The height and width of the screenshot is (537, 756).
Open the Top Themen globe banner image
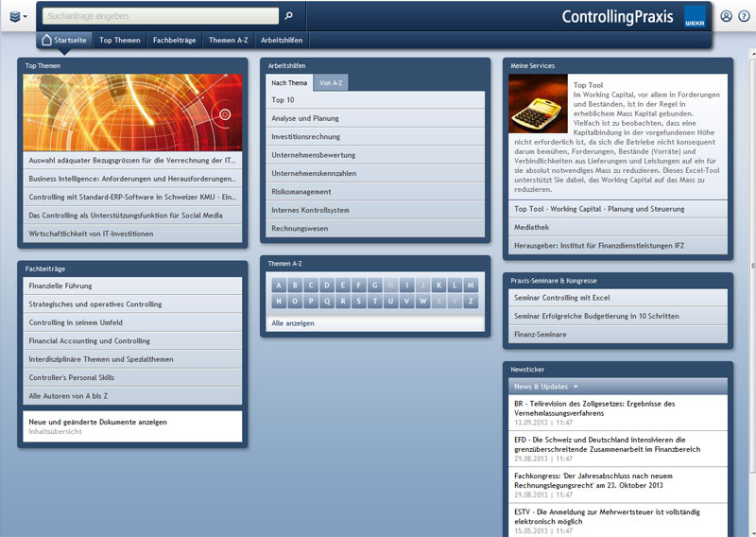132,113
